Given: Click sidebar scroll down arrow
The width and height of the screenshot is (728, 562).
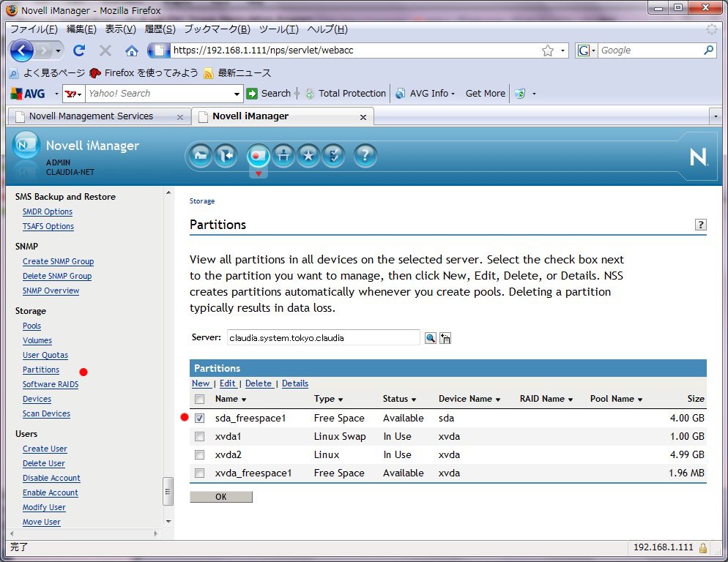Looking at the screenshot, I should 168,522.
